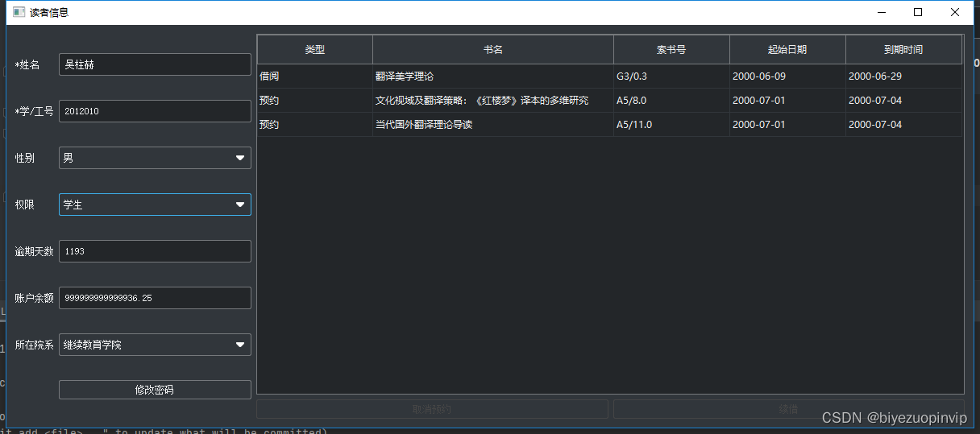Select the 文化视域及翻译策略 book row title
The height and width of the screenshot is (434, 980).
click(x=493, y=101)
